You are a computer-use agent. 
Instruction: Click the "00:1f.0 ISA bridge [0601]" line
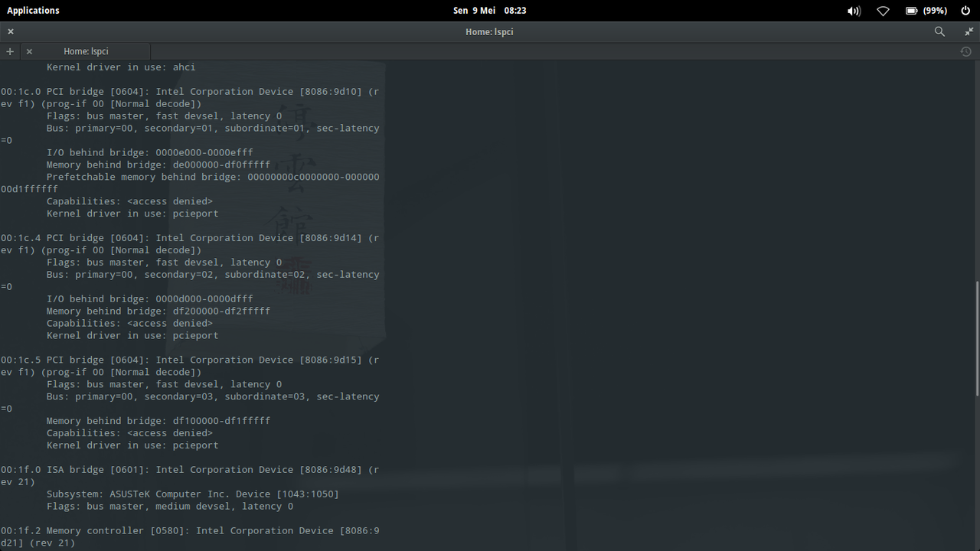tap(190, 476)
